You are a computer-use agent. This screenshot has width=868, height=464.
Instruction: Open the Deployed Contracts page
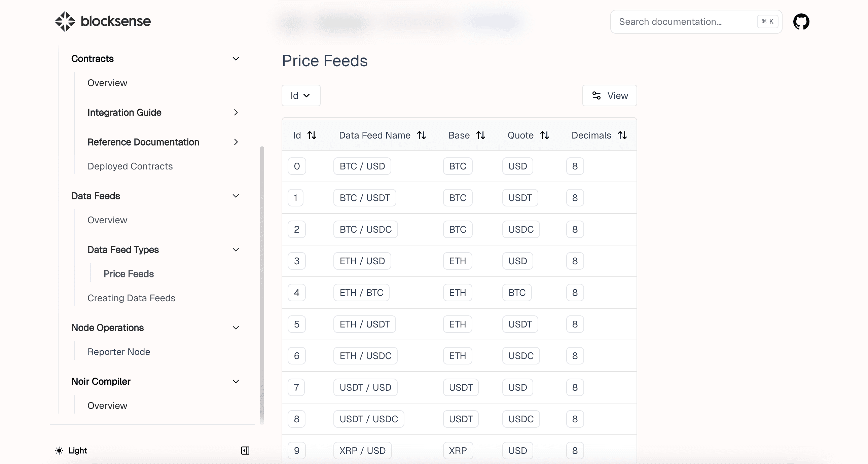pyautogui.click(x=130, y=166)
